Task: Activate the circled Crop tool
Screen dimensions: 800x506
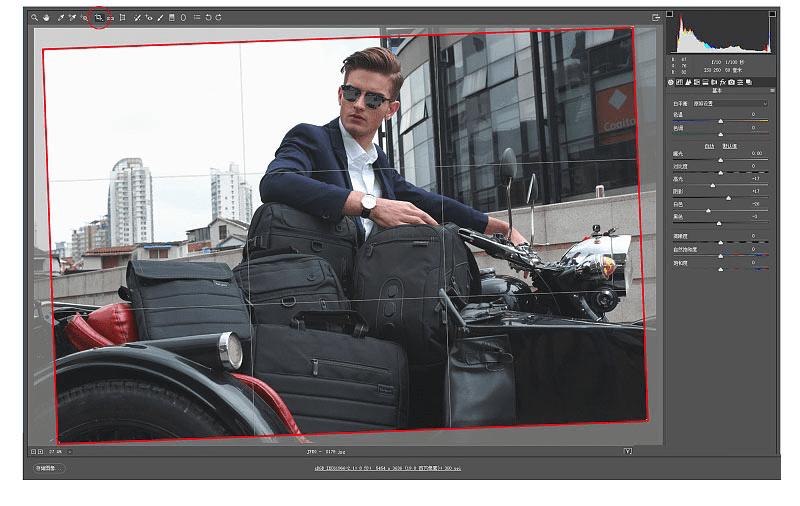Action: (x=98, y=17)
